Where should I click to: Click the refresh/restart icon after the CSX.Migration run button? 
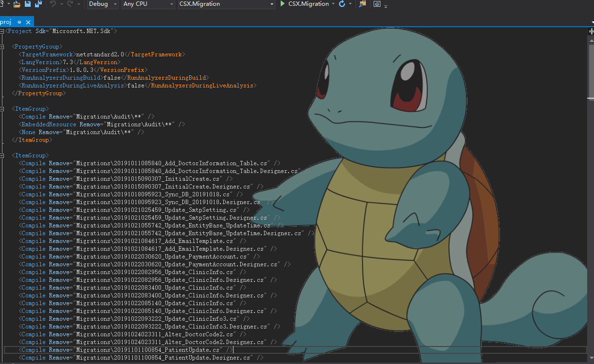(342, 4)
